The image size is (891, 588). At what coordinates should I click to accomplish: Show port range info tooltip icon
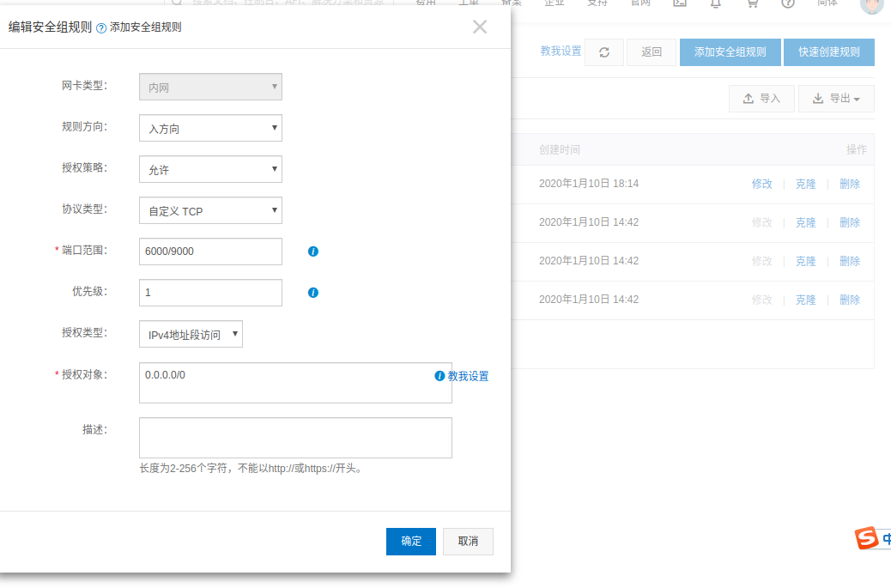[313, 252]
